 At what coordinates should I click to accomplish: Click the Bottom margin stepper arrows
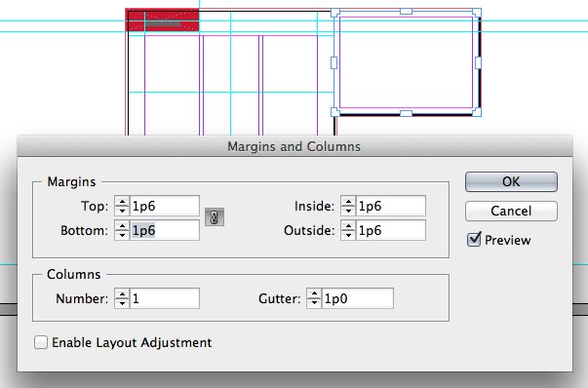point(122,230)
